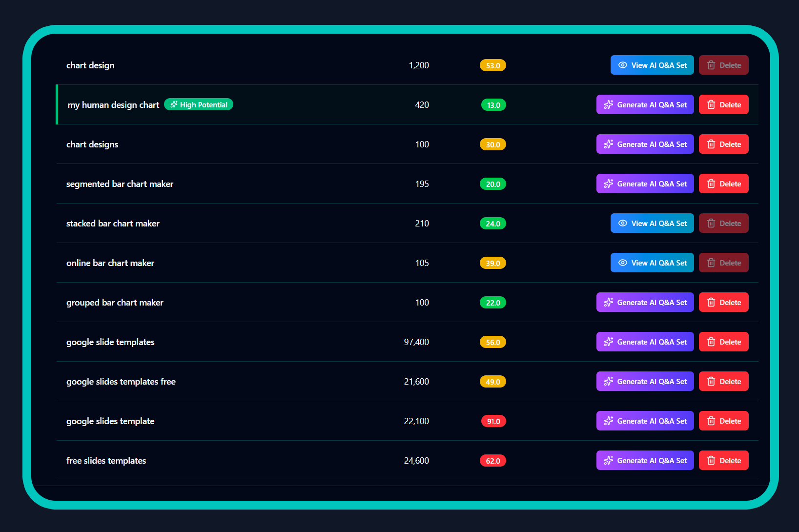The height and width of the screenshot is (532, 799).
Task: Select the highlighted 'my human design chart' row
Action: click(342, 104)
